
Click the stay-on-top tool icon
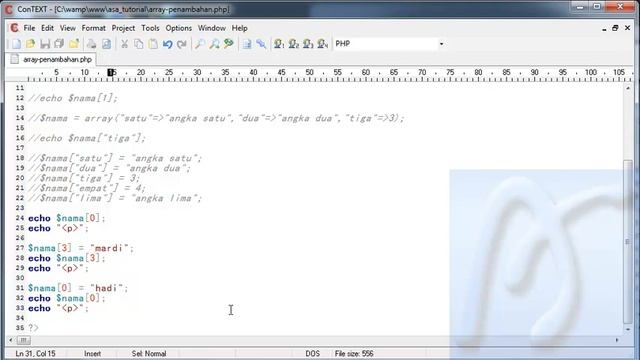coord(261,44)
